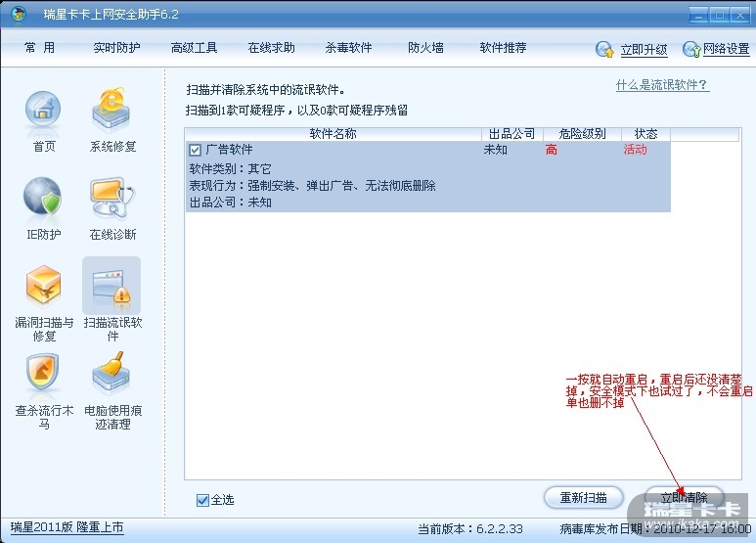Click the Rising Kaka app logo in title bar
This screenshot has width=756, height=543.
click(x=19, y=14)
